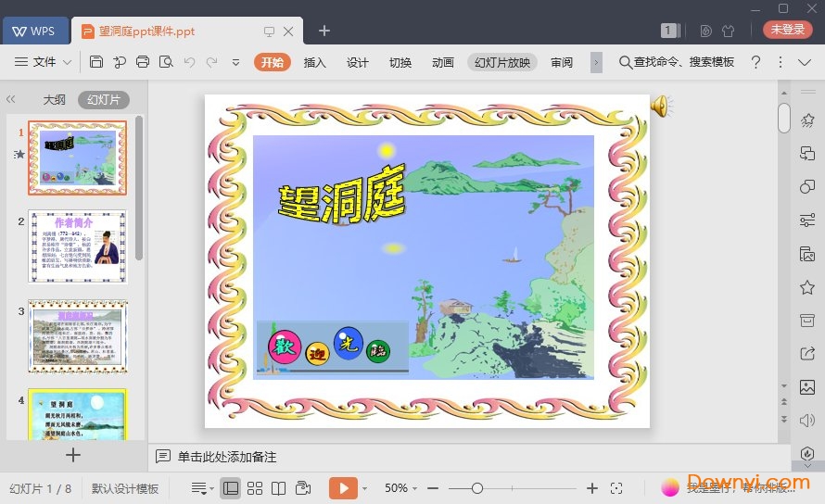Click the speaker icon in right sidebar
The height and width of the screenshot is (504, 825).
(x=807, y=421)
